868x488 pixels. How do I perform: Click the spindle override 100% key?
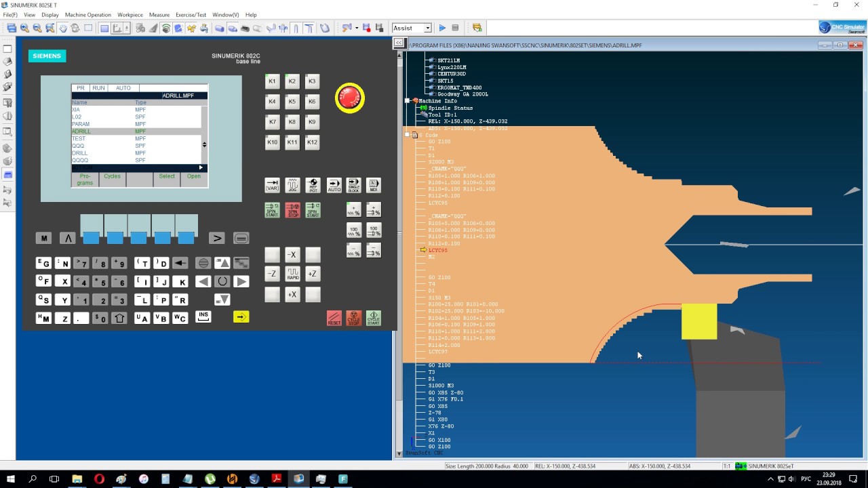pos(374,230)
